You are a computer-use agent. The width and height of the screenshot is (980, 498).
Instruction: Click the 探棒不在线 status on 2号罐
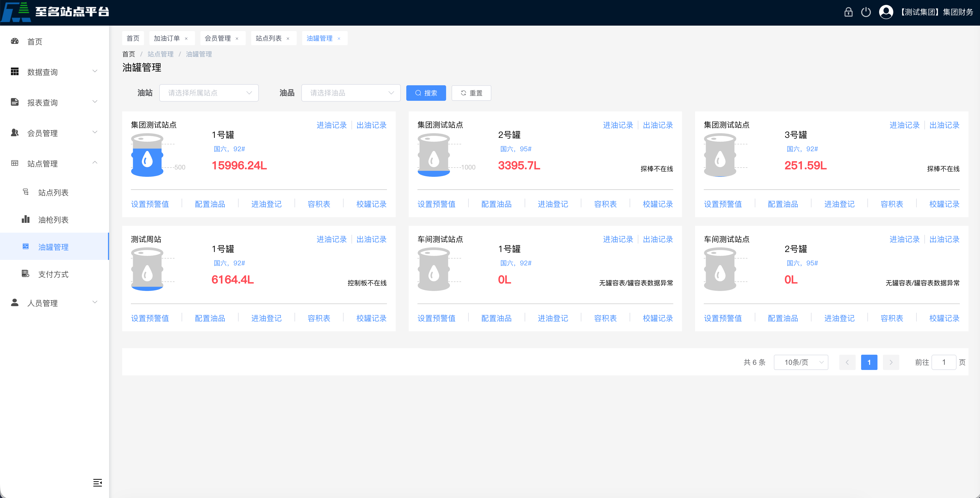pos(657,169)
